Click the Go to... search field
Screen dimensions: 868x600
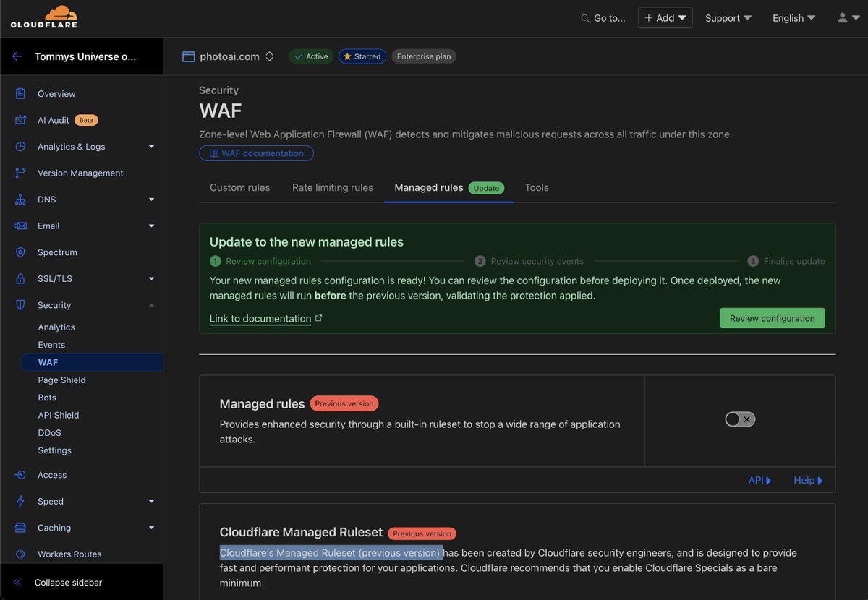point(603,18)
